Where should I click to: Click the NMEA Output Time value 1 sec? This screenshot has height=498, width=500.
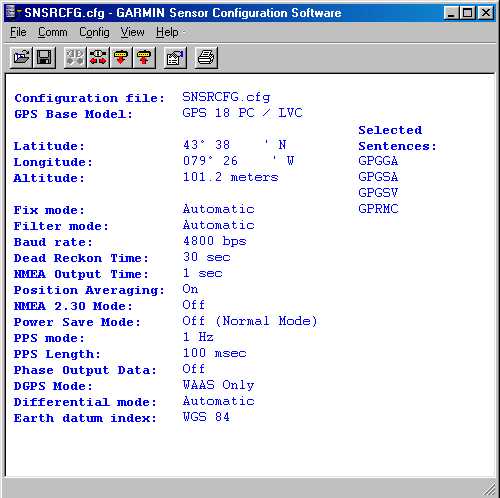[x=202, y=273]
